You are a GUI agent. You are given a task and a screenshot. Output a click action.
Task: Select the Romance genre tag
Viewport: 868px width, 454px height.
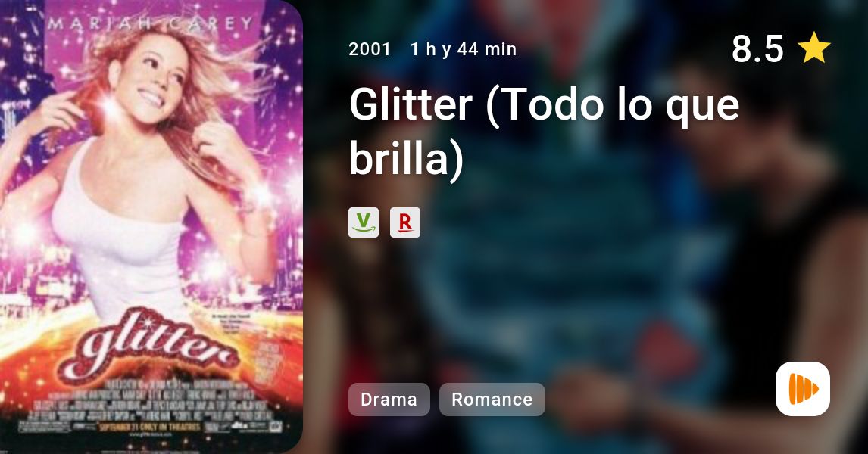tap(492, 400)
